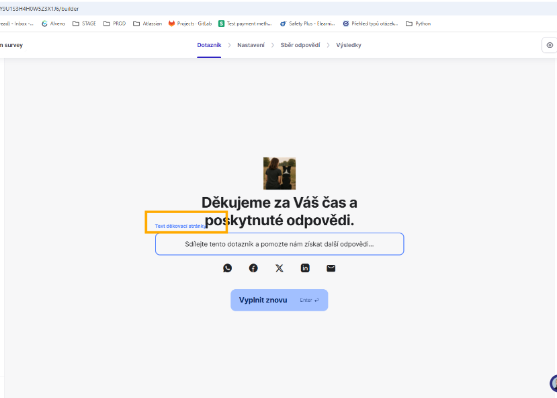557x398 pixels.
Task: Share the survey via LinkedIn icon
Action: point(305,268)
